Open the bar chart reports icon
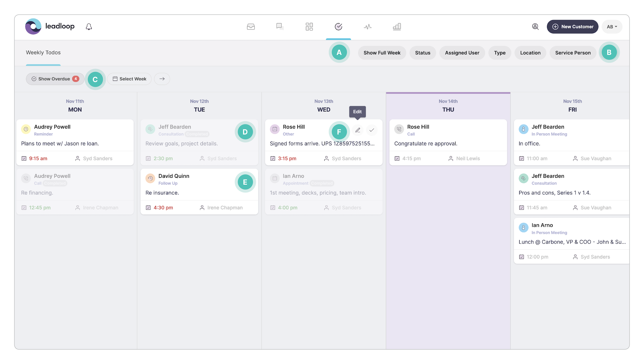The width and height of the screenshot is (644, 364). (x=397, y=27)
